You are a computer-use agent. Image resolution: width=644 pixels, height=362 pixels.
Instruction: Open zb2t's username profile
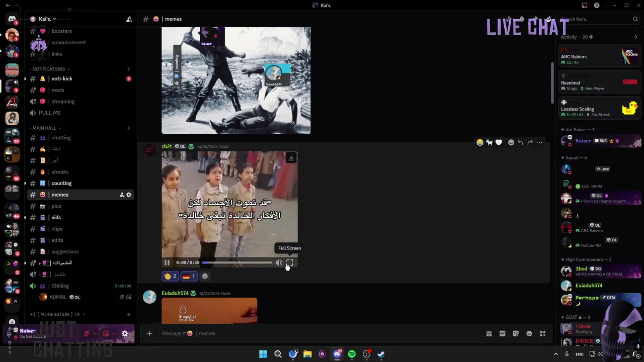[x=167, y=146]
